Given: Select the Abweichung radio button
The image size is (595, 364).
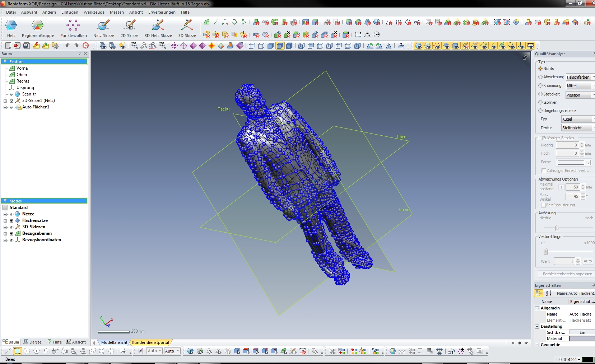Looking at the screenshot, I should point(540,77).
